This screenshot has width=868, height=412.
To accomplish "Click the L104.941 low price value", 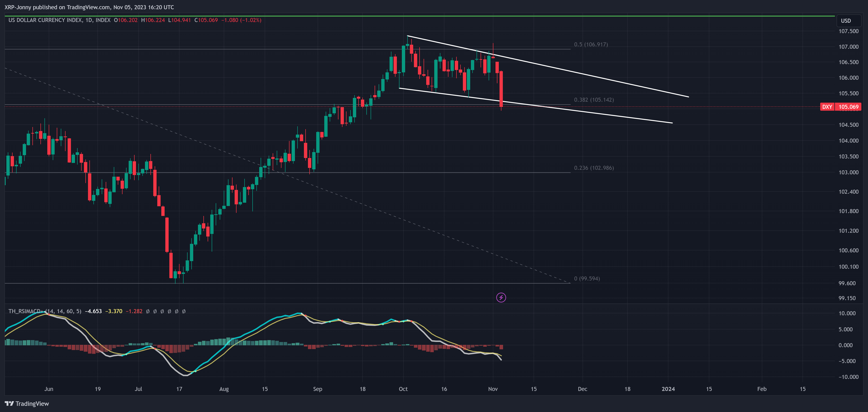I will click(180, 20).
